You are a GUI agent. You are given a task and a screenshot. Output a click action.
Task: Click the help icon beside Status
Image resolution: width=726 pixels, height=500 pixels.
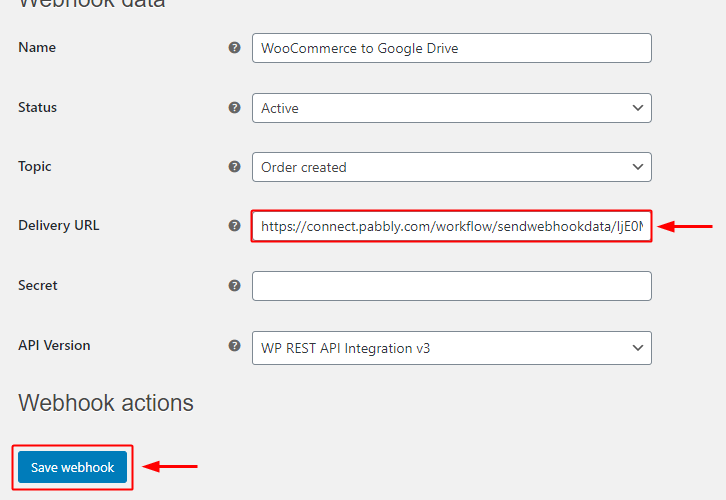pos(235,108)
